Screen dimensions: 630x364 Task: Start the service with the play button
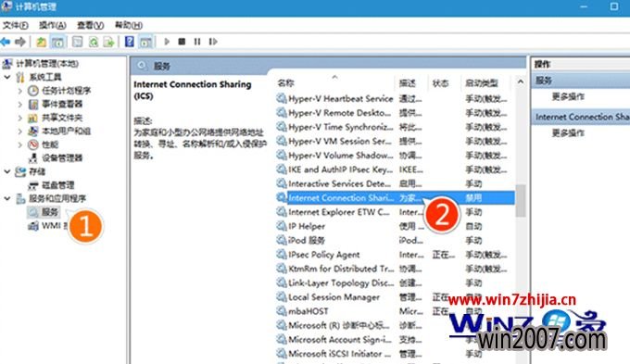coord(167,42)
